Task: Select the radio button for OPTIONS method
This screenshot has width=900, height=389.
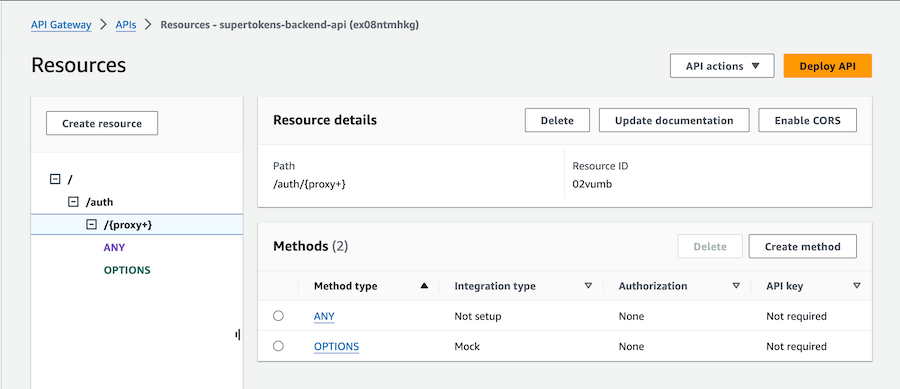Action: click(278, 346)
